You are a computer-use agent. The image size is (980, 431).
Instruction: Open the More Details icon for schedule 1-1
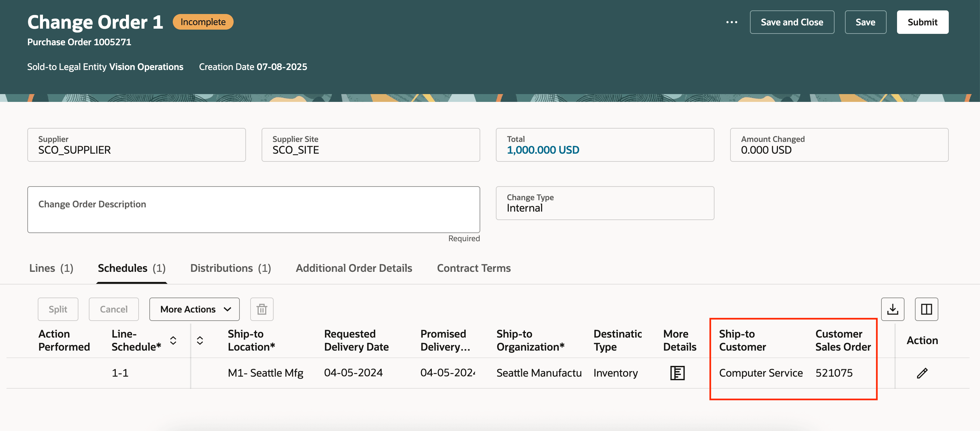(x=677, y=373)
